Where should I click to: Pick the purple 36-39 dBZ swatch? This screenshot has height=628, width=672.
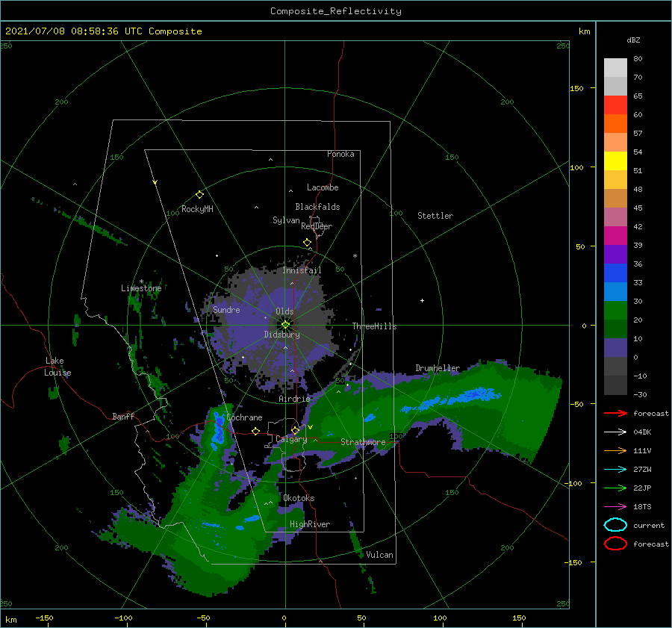pyautogui.click(x=615, y=254)
